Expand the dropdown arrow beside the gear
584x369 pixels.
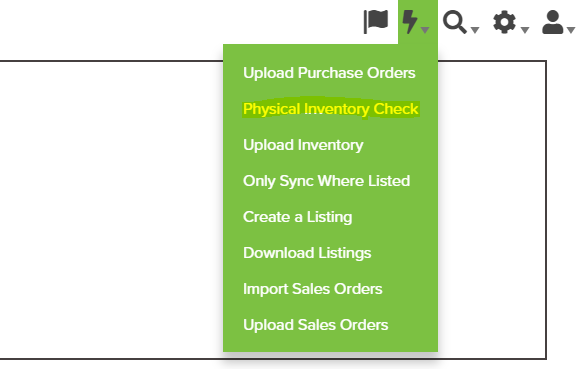[x=524, y=30]
